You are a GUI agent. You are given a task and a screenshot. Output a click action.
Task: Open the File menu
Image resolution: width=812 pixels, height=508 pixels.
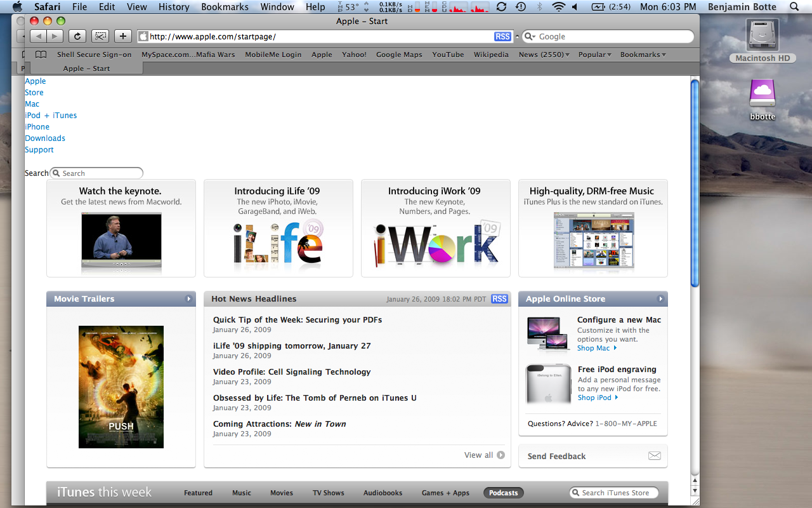pos(80,7)
